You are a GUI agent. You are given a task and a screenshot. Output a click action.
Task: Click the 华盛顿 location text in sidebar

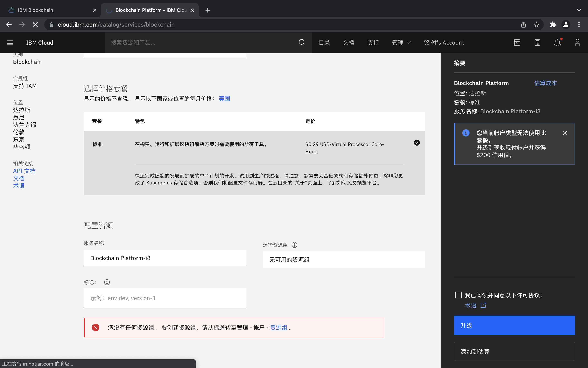pyautogui.click(x=22, y=147)
